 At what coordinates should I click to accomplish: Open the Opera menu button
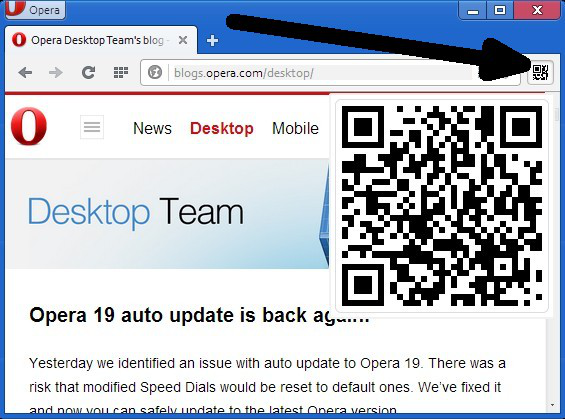[35, 9]
